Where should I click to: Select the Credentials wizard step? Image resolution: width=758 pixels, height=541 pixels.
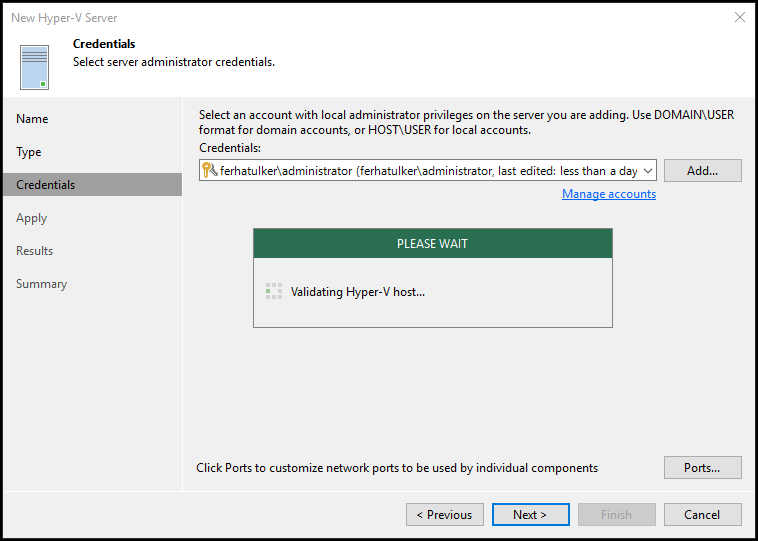point(92,185)
